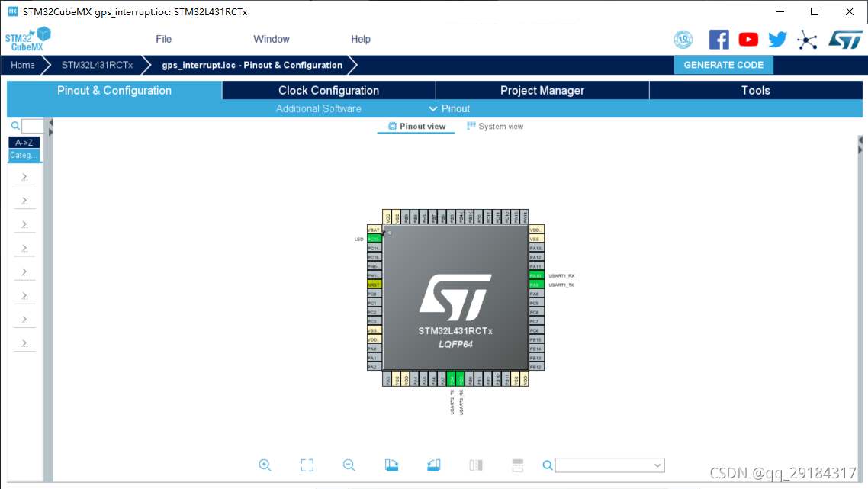The height and width of the screenshot is (489, 868).
Task: Click the VBAT pin
Action: pos(375,230)
